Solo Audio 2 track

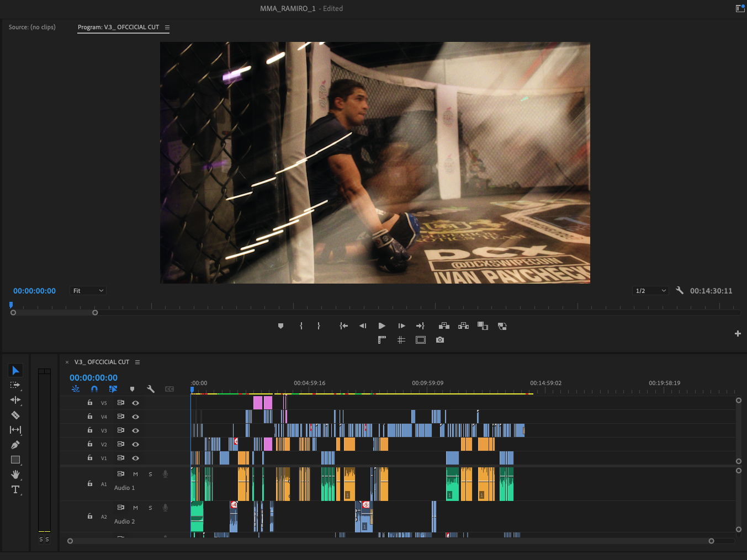(150, 508)
